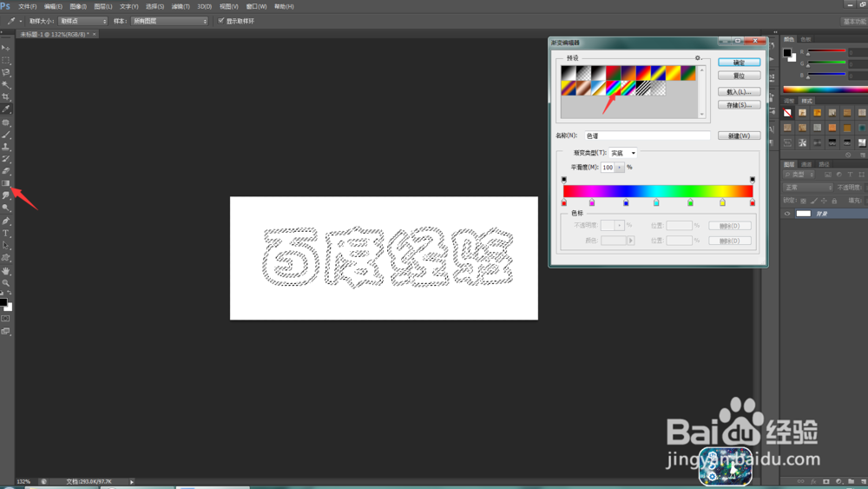Open the 图层(L) menu
Screen dimensions: 868x489
click(x=103, y=7)
